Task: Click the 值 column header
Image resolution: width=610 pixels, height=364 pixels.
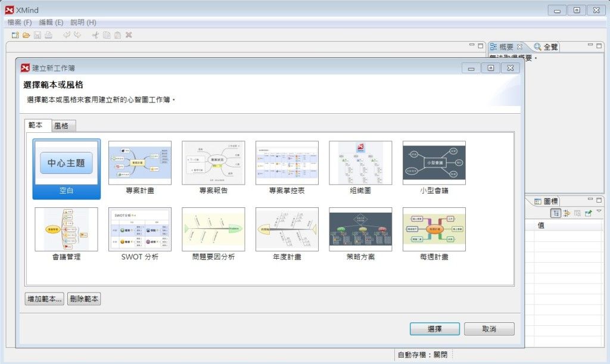Action: click(568, 225)
